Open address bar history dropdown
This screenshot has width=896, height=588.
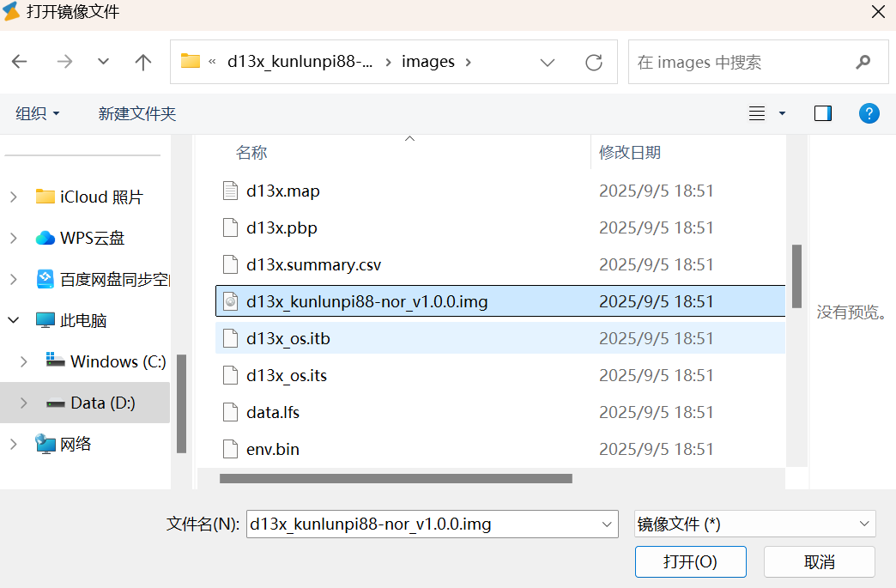click(x=547, y=62)
